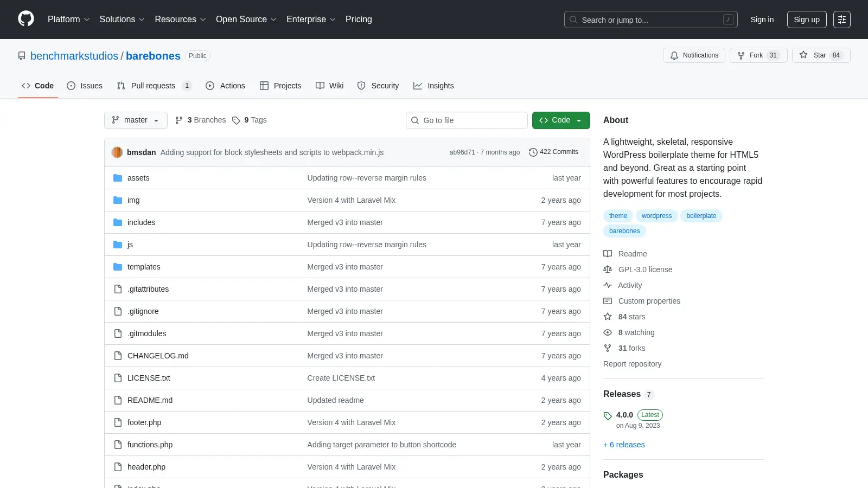Click the star icon in Star button

803,55
